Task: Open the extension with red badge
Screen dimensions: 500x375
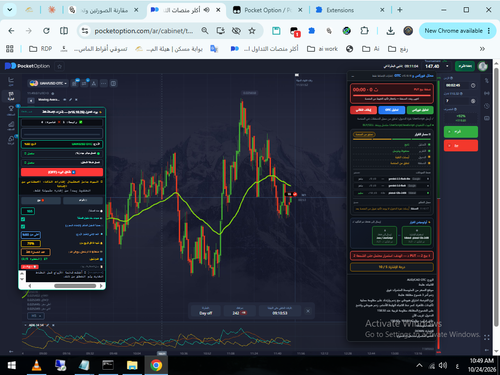Action: point(294,31)
